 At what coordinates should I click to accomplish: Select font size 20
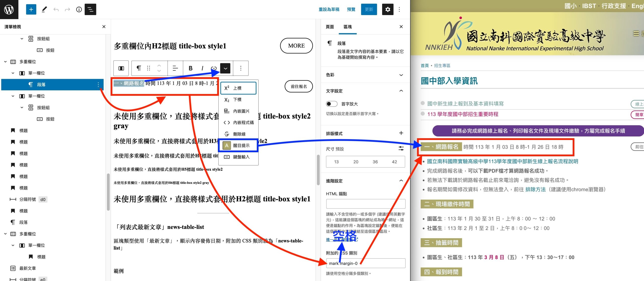tap(356, 162)
